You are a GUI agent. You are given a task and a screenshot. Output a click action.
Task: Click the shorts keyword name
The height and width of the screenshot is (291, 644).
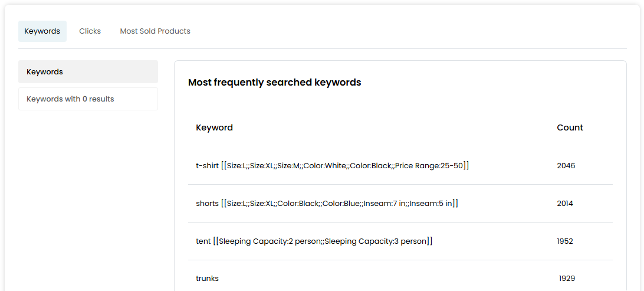tap(207, 204)
